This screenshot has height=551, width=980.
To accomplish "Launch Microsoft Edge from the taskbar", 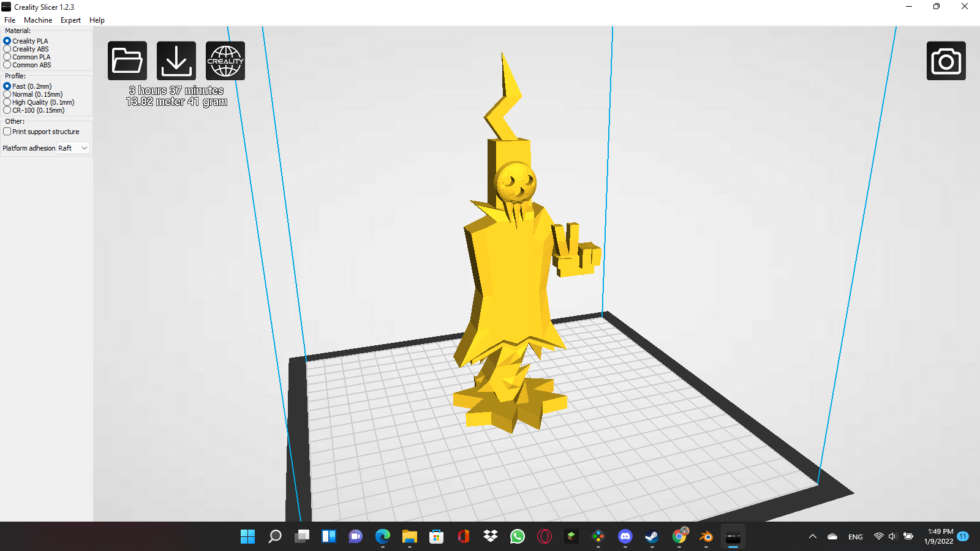I will pos(383,537).
